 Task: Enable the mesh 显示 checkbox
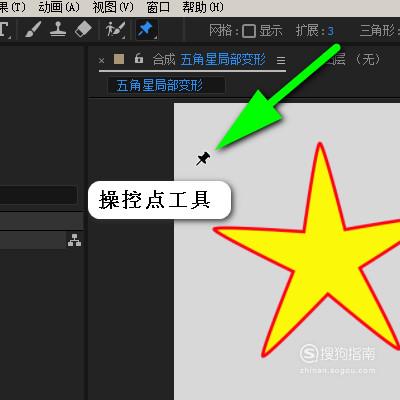pos(249,31)
